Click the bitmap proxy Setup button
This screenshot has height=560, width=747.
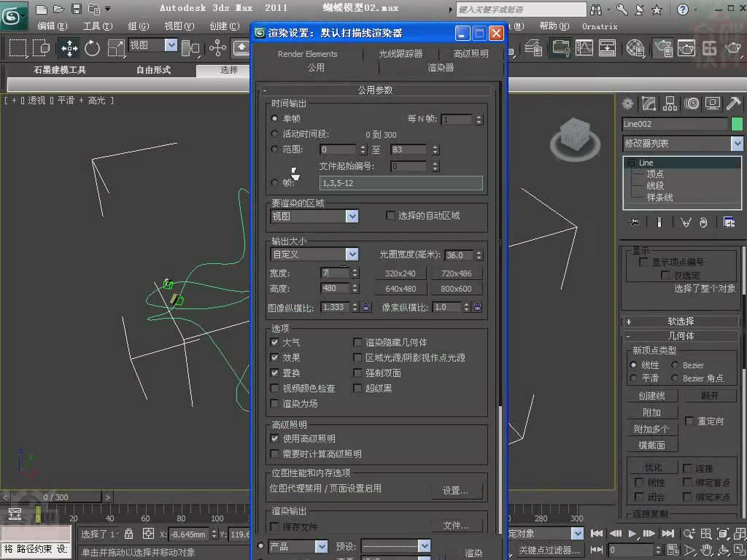pyautogui.click(x=455, y=490)
